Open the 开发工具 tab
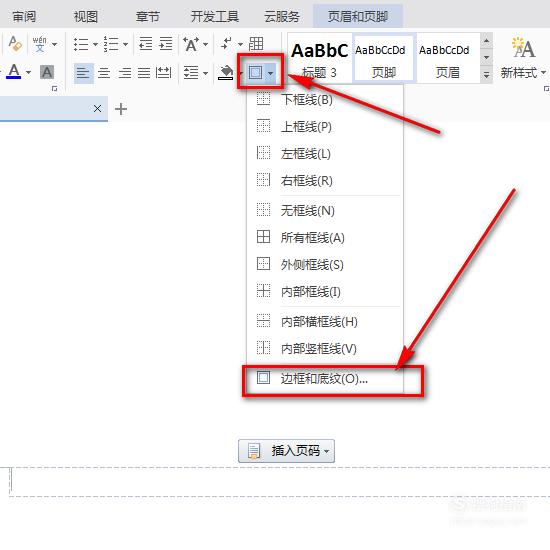The width and height of the screenshot is (550, 550). coord(215,16)
